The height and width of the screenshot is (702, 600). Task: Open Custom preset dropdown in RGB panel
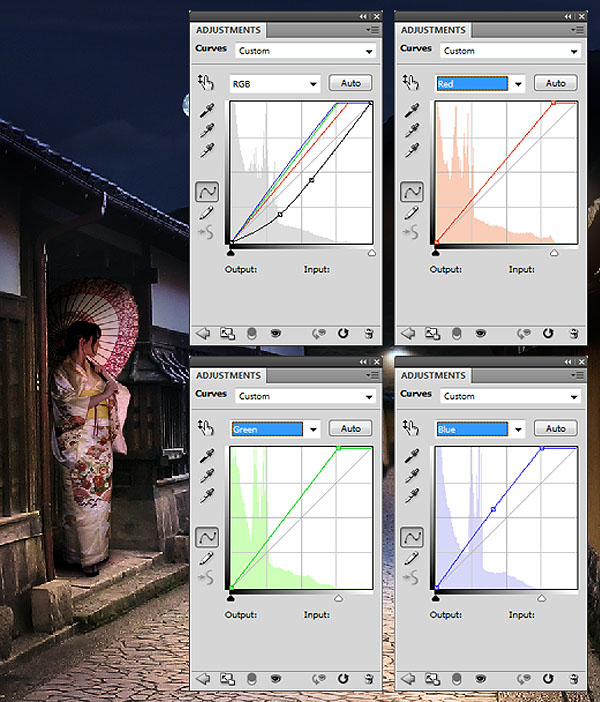click(x=305, y=51)
